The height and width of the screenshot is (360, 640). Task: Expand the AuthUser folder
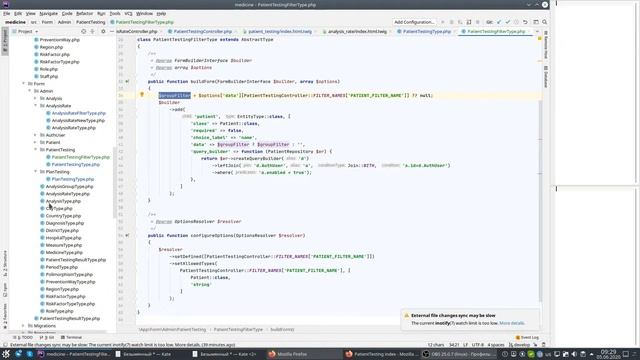(36, 135)
